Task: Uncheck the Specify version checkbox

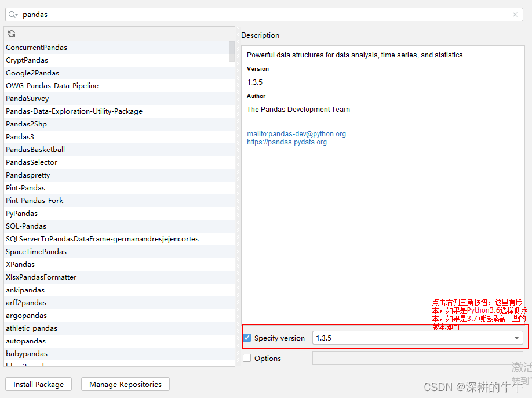Action: [x=247, y=338]
